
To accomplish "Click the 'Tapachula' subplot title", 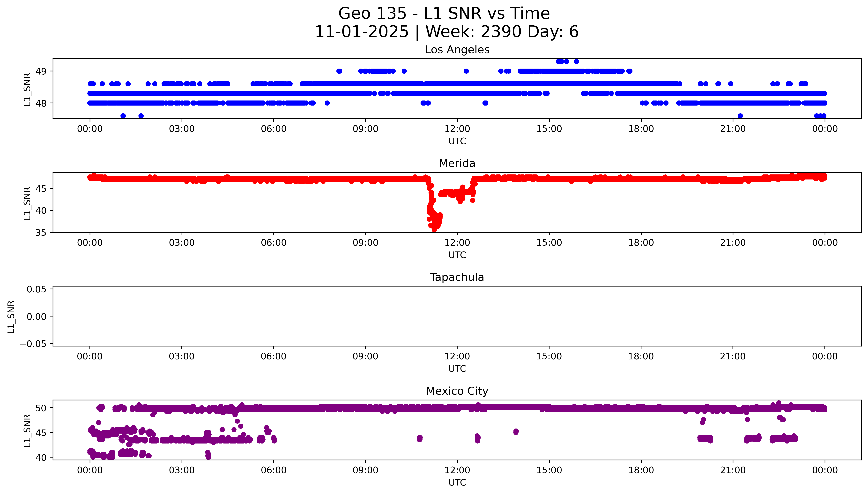I will point(457,277).
